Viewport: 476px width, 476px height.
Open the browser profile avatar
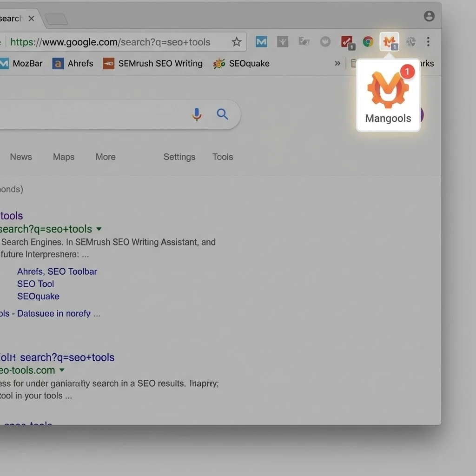coord(429,16)
